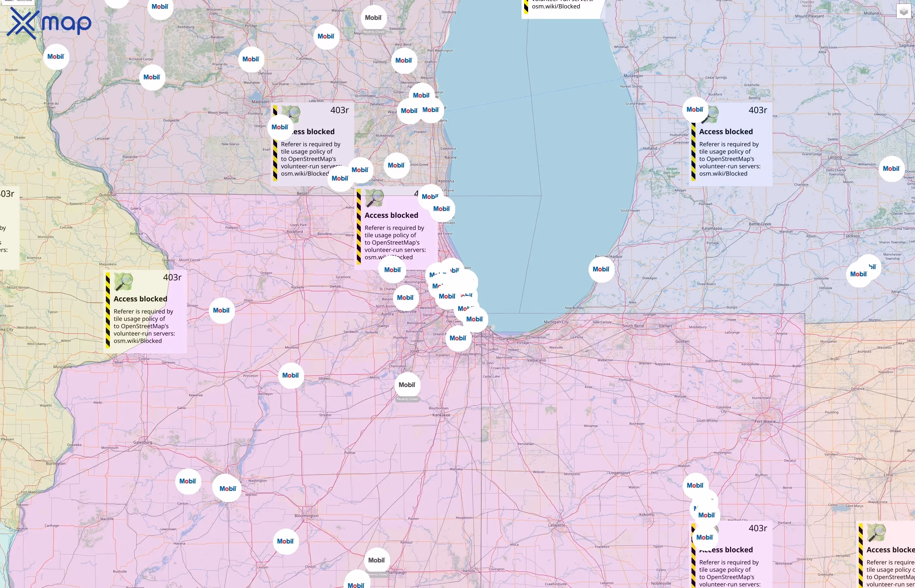This screenshot has width=915, height=588.
Task: Click the Burlington city label
Action: click(x=56, y=464)
